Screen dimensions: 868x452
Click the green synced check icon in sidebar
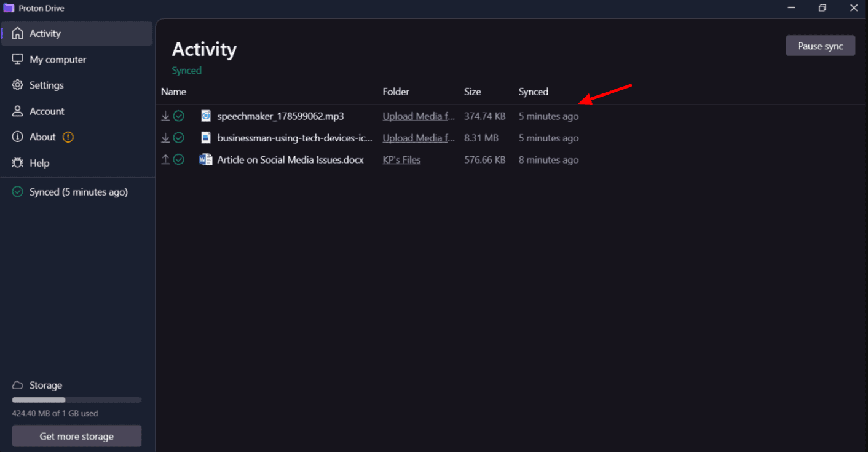pyautogui.click(x=18, y=192)
